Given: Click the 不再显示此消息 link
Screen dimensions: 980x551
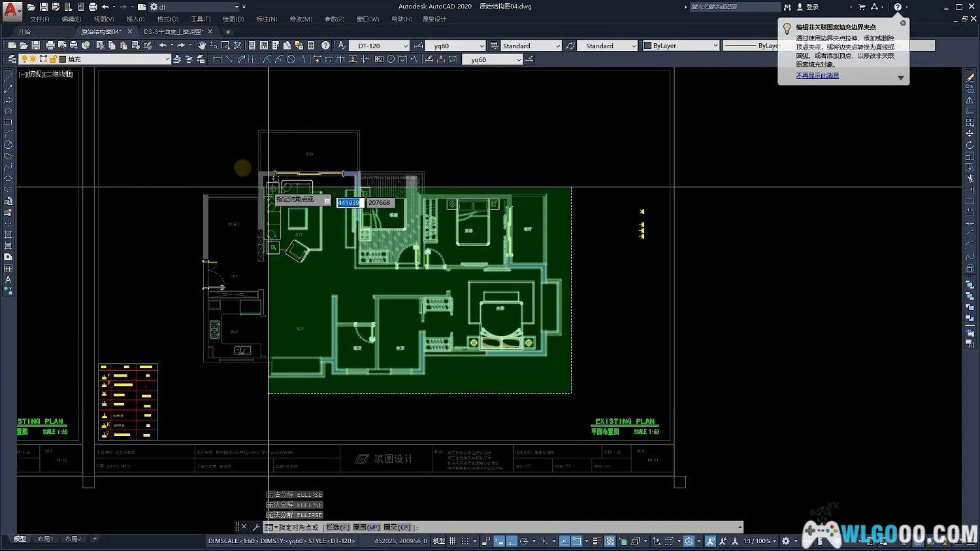Looking at the screenshot, I should 817,76.
